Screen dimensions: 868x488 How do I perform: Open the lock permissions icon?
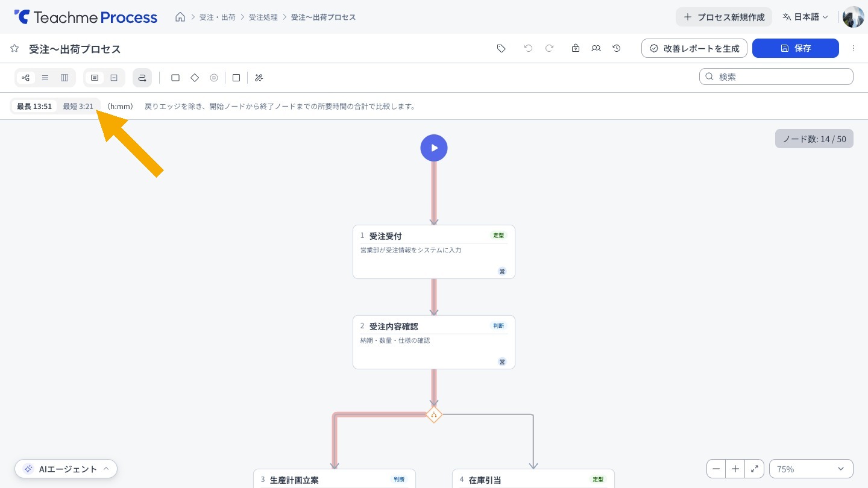point(576,48)
